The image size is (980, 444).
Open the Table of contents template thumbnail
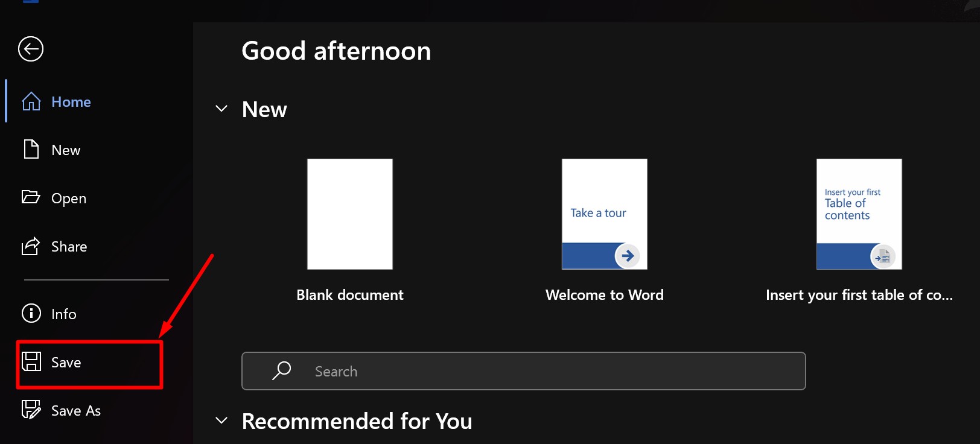[x=859, y=214]
